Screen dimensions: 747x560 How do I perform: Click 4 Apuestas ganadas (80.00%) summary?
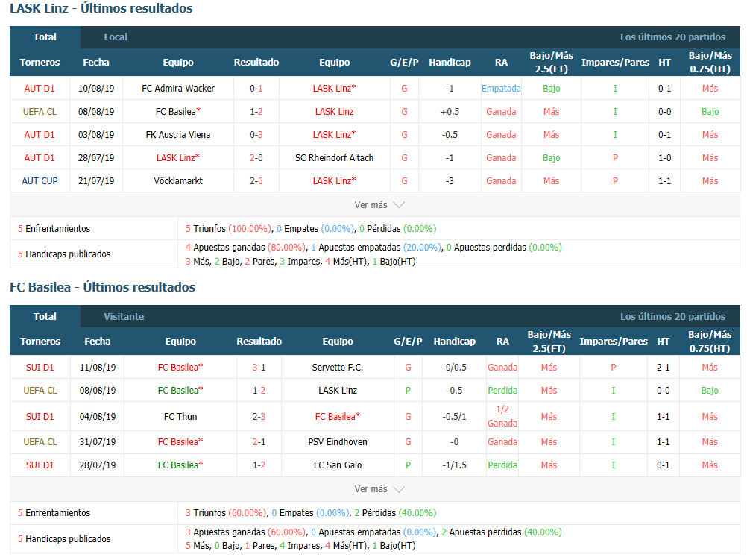tap(245, 248)
